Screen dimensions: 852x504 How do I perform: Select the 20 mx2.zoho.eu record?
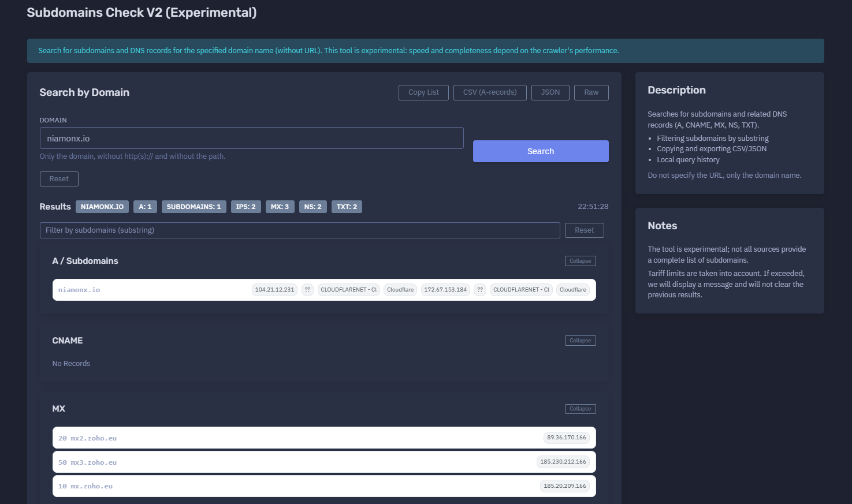324,438
